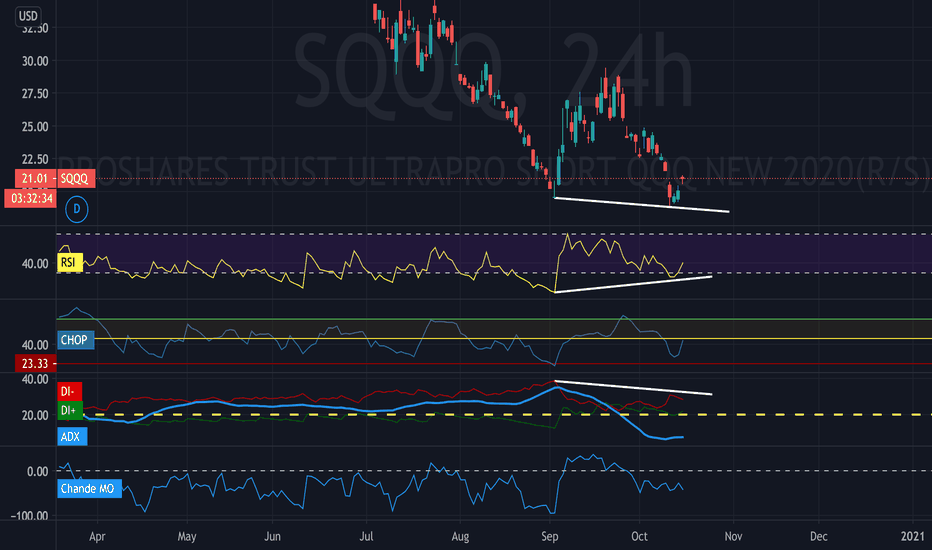Click the 23.33 CHOP value label
Image resolution: width=932 pixels, height=550 pixels.
coord(36,363)
